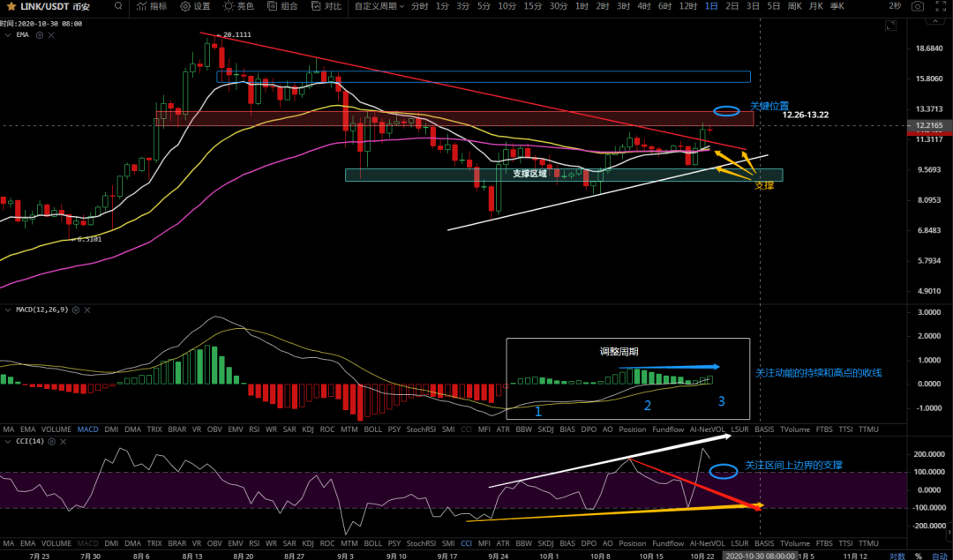Collapse the EMA indicator legend chevron
This screenshot has width=953, height=560.
(9, 34)
